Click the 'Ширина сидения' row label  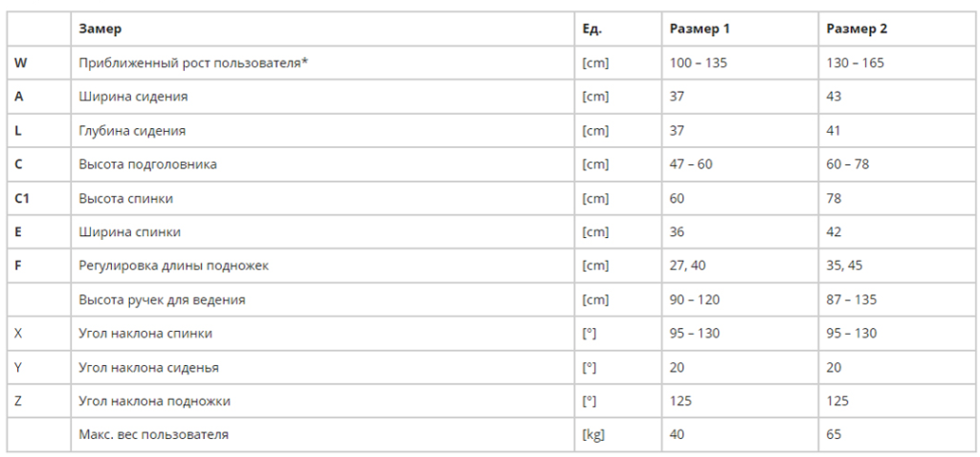pyautogui.click(x=133, y=97)
